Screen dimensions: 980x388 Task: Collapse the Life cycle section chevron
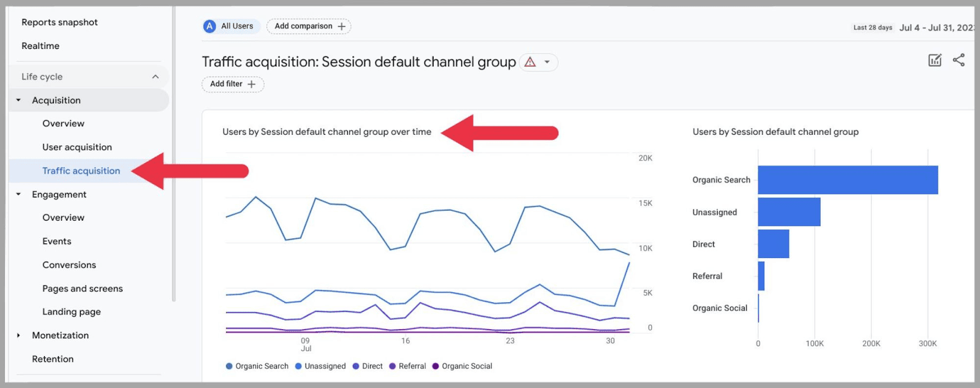tap(156, 77)
